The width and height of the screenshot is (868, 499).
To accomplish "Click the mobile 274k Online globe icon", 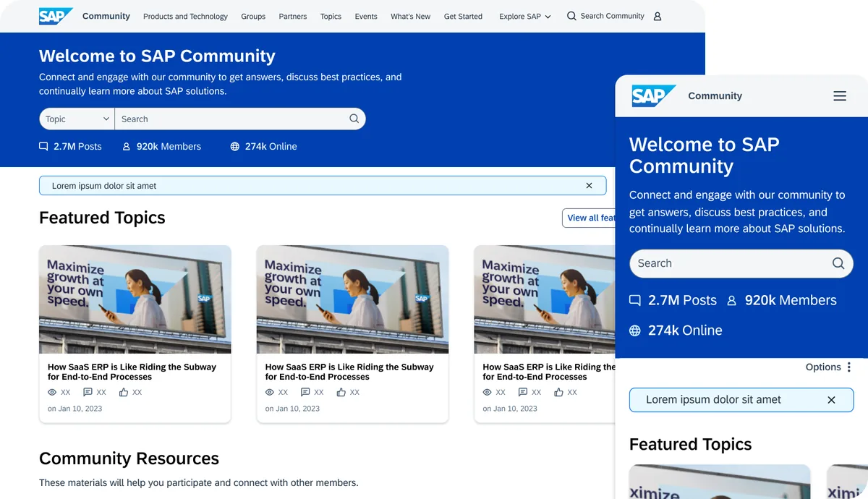I will click(635, 330).
